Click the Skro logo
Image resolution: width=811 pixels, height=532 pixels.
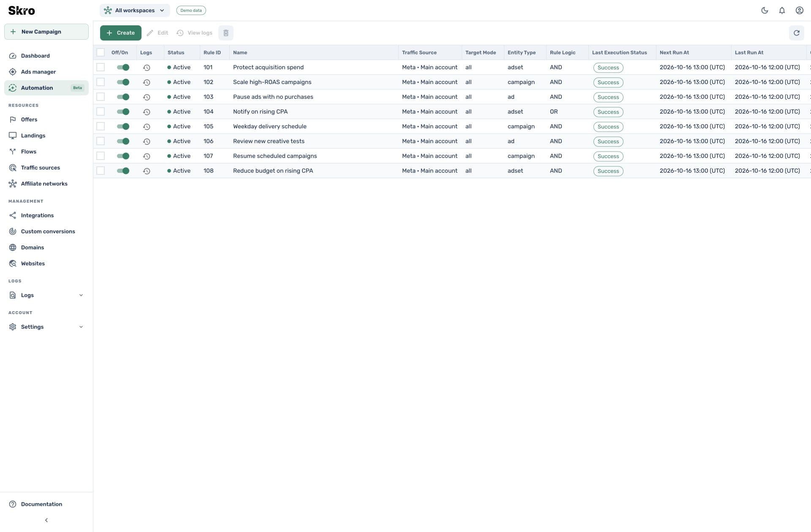[x=22, y=11]
